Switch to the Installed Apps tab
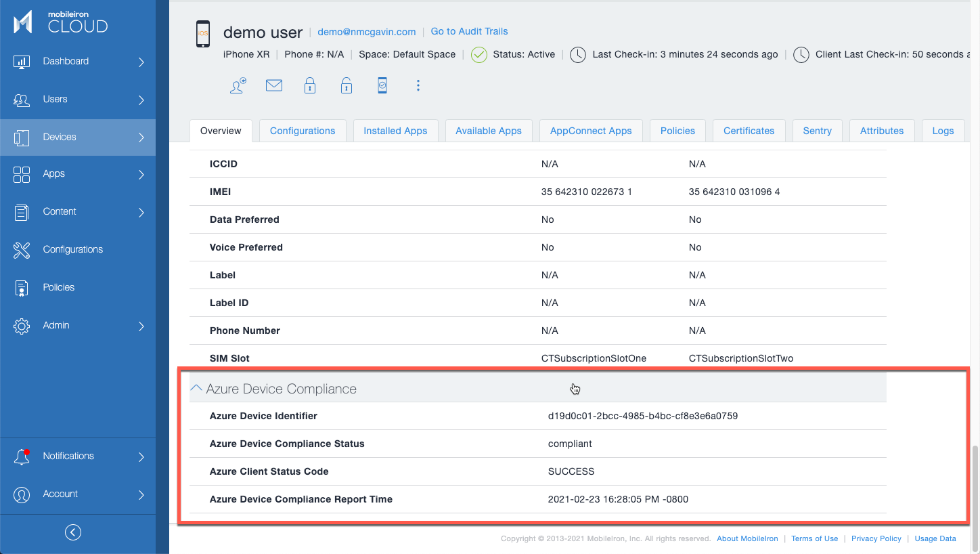 point(395,130)
